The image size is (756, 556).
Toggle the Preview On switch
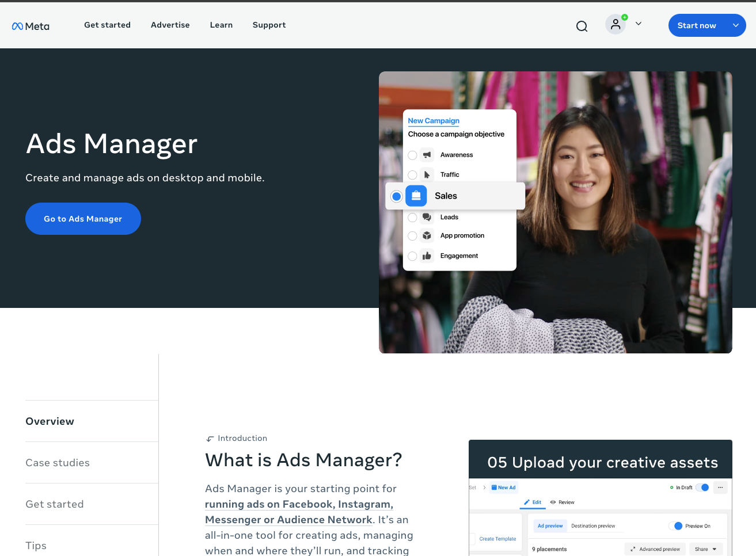pyautogui.click(x=675, y=526)
